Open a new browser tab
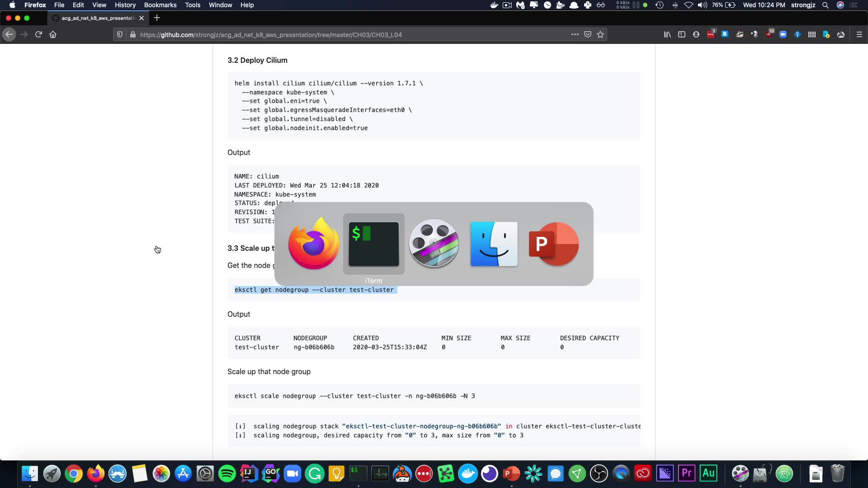 (x=157, y=18)
